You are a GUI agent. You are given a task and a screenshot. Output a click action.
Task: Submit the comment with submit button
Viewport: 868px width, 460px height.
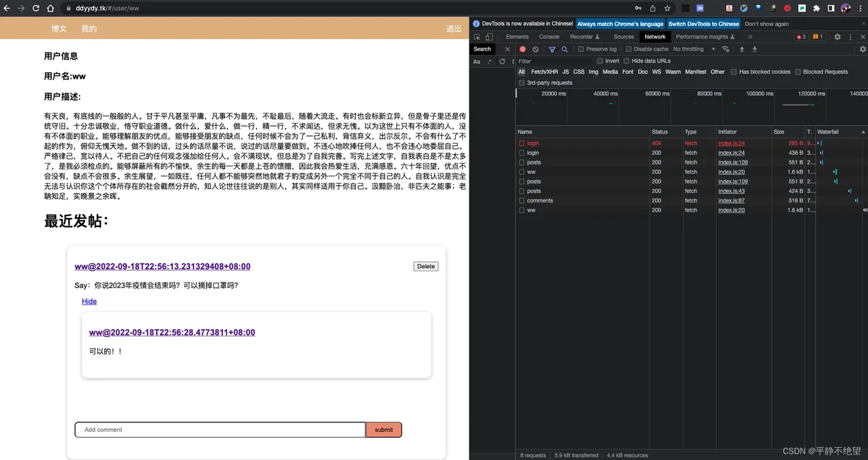point(383,430)
